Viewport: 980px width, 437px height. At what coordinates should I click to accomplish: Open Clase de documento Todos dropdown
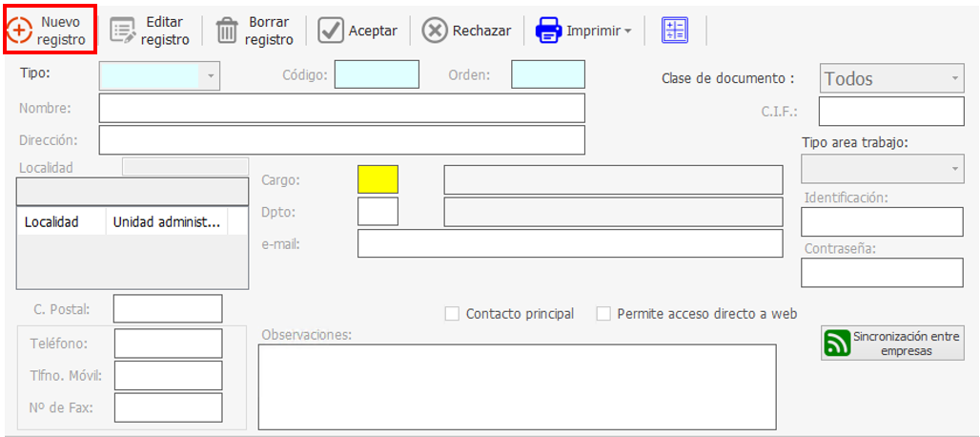(892, 79)
